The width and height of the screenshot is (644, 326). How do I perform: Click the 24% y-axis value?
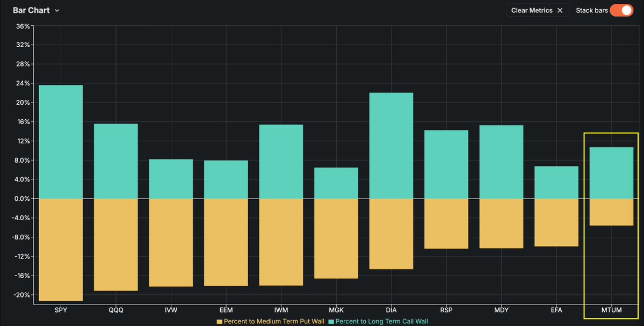click(x=23, y=83)
